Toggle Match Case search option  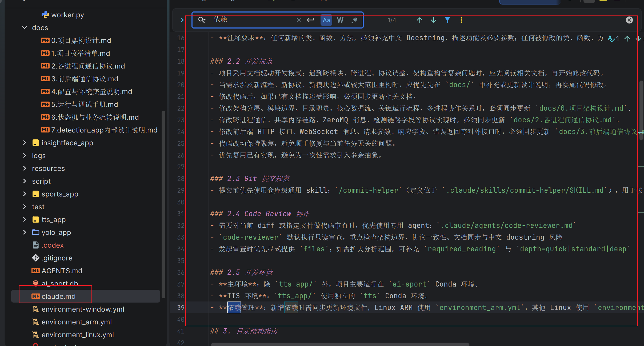click(x=326, y=20)
